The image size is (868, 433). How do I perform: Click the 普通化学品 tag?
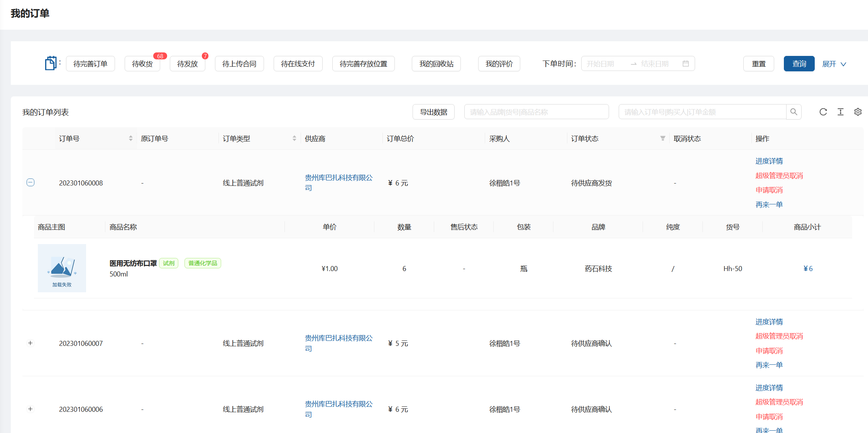pyautogui.click(x=203, y=263)
